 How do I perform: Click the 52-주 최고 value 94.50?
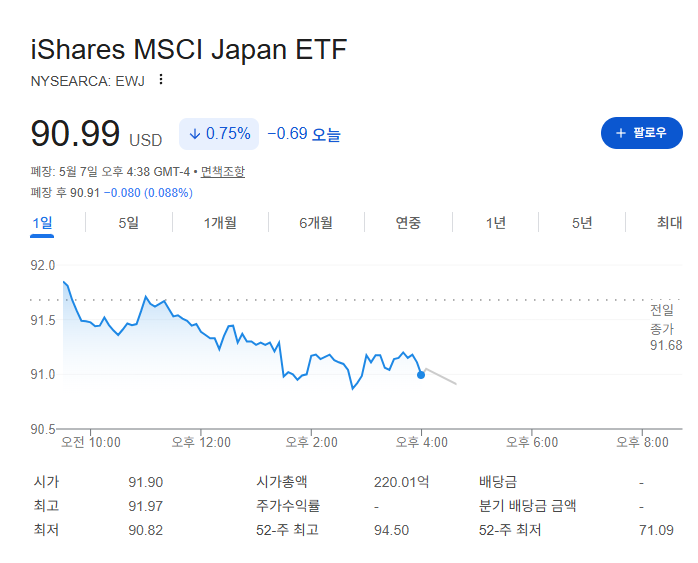tap(391, 530)
